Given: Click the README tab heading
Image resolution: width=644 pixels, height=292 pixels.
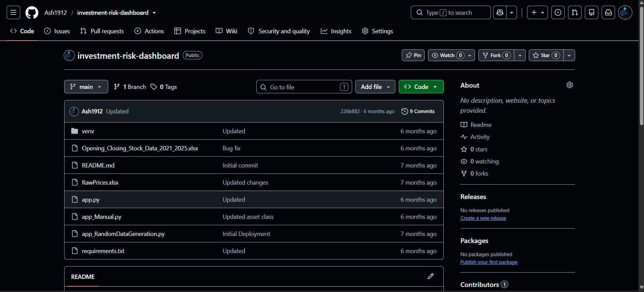Looking at the screenshot, I should [83, 277].
